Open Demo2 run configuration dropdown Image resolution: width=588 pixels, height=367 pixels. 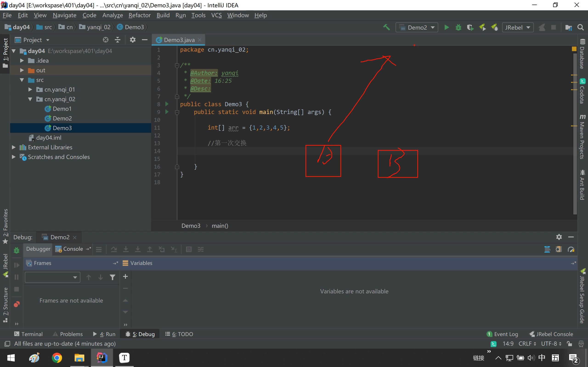click(x=416, y=27)
